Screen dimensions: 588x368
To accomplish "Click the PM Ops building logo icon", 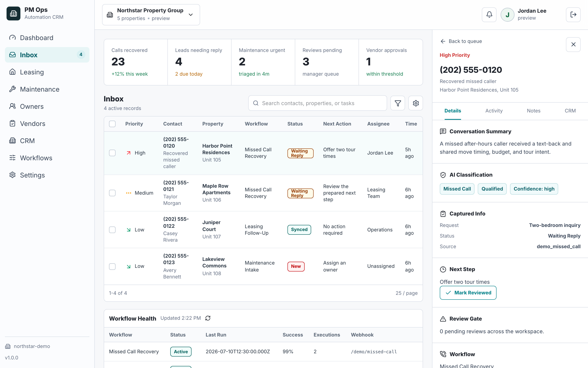I will point(13,13).
